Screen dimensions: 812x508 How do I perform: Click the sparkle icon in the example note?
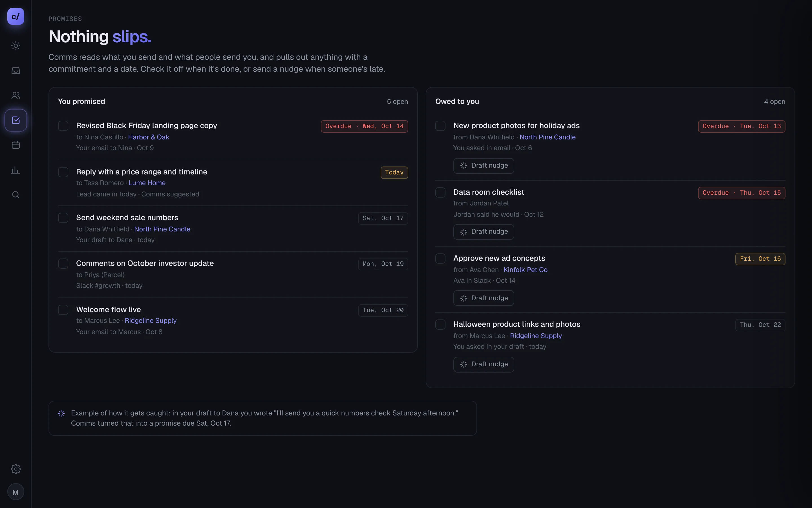[x=61, y=413]
